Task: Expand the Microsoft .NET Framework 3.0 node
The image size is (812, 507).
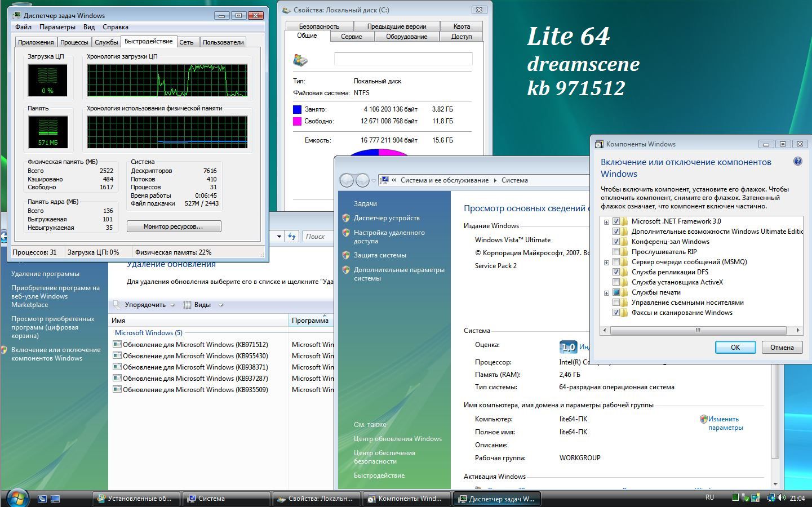Action: 606,222
